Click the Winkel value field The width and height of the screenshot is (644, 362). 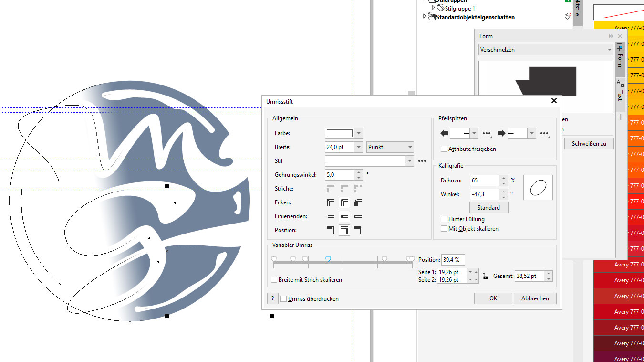(x=484, y=194)
